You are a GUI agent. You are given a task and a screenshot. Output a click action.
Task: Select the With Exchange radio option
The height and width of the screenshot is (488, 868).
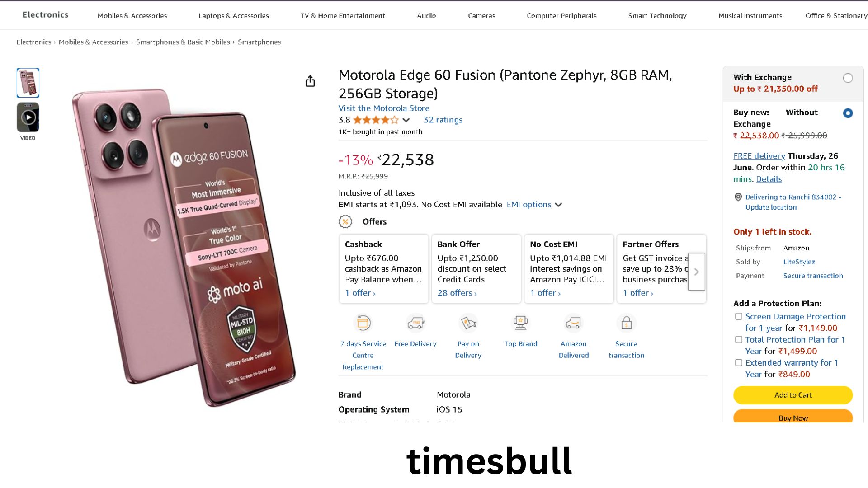click(848, 78)
